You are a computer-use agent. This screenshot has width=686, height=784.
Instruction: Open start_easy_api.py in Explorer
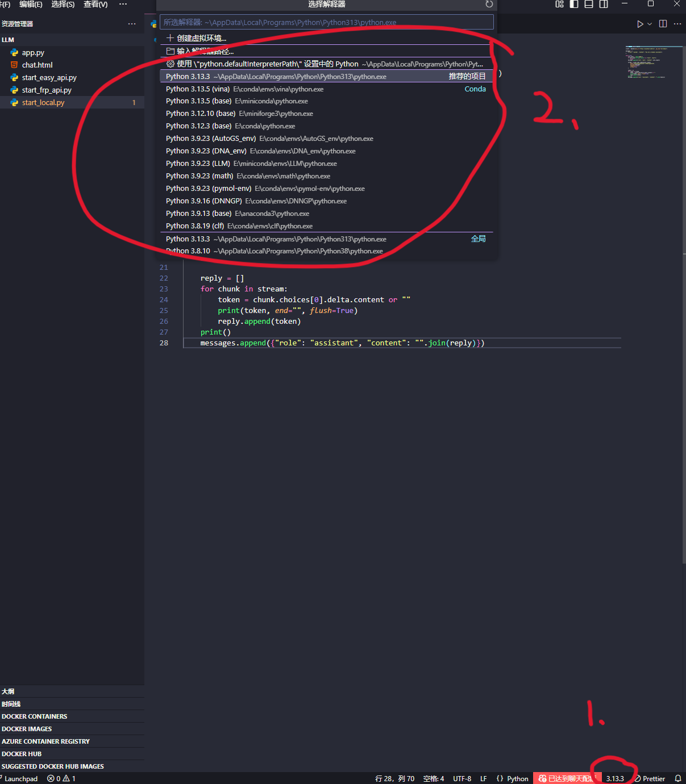pyautogui.click(x=72, y=77)
